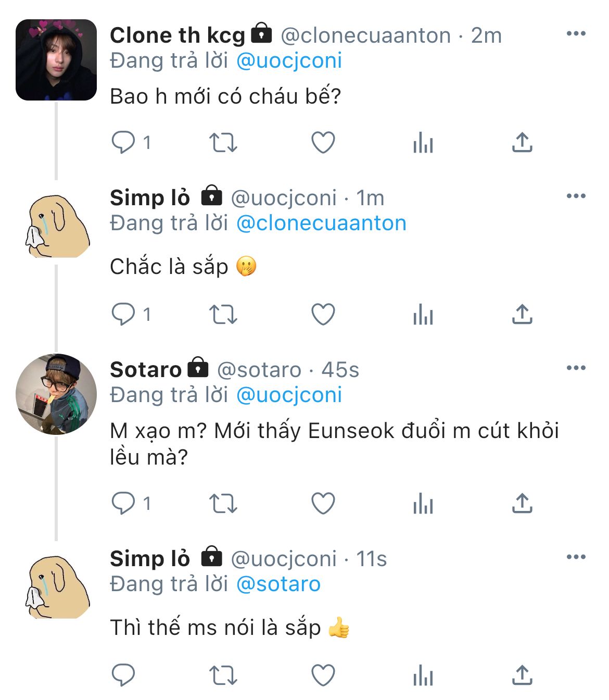Like the tweet "Bao h mới có cháu bế?"
Image resolution: width=609 pixels, height=700 pixels.
pos(323,142)
